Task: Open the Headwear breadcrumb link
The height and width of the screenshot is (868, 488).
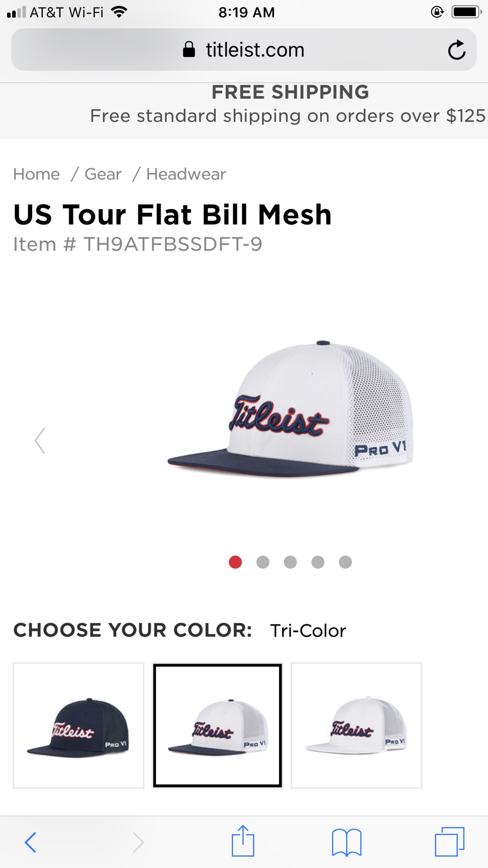Action: [186, 174]
